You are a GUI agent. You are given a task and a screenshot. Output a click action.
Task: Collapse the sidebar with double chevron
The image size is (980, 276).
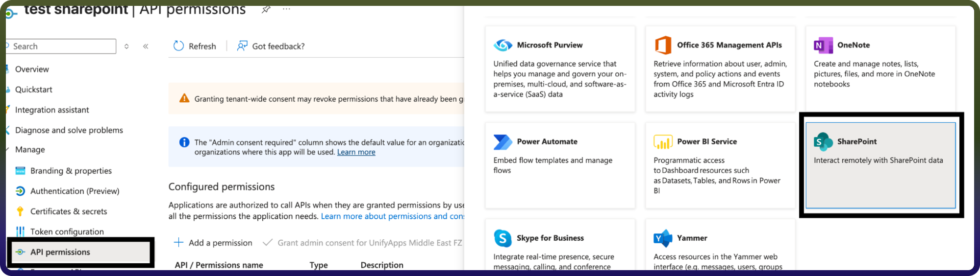click(x=146, y=46)
